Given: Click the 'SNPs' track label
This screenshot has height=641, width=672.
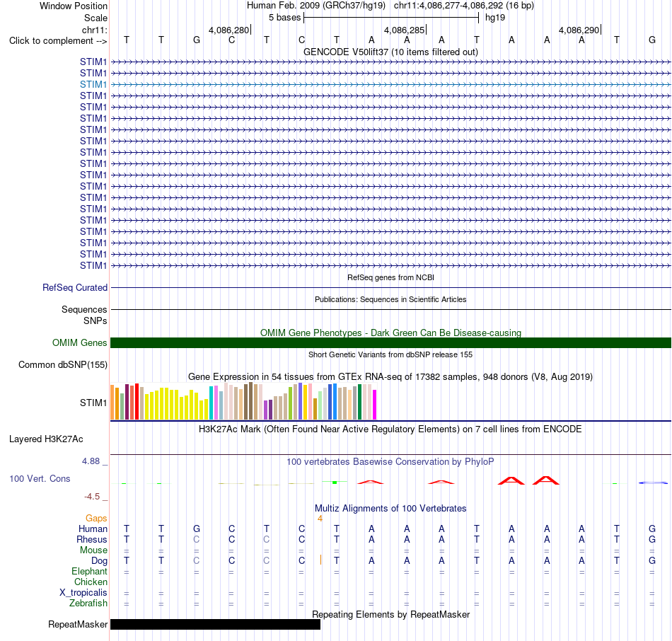Looking at the screenshot, I should coord(95,320).
